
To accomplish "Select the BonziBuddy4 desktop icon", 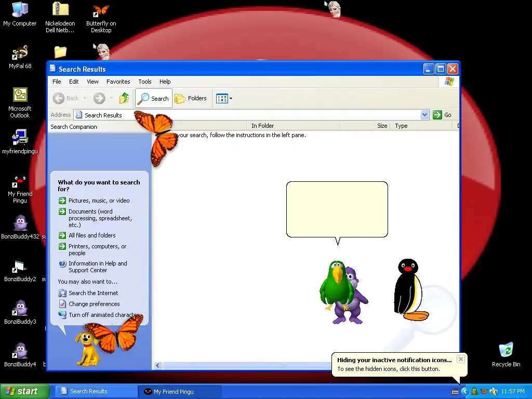I will 20,354.
